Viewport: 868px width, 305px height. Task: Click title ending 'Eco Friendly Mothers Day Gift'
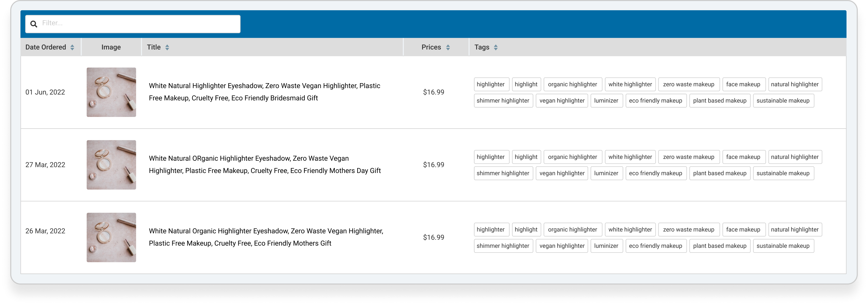click(x=265, y=165)
